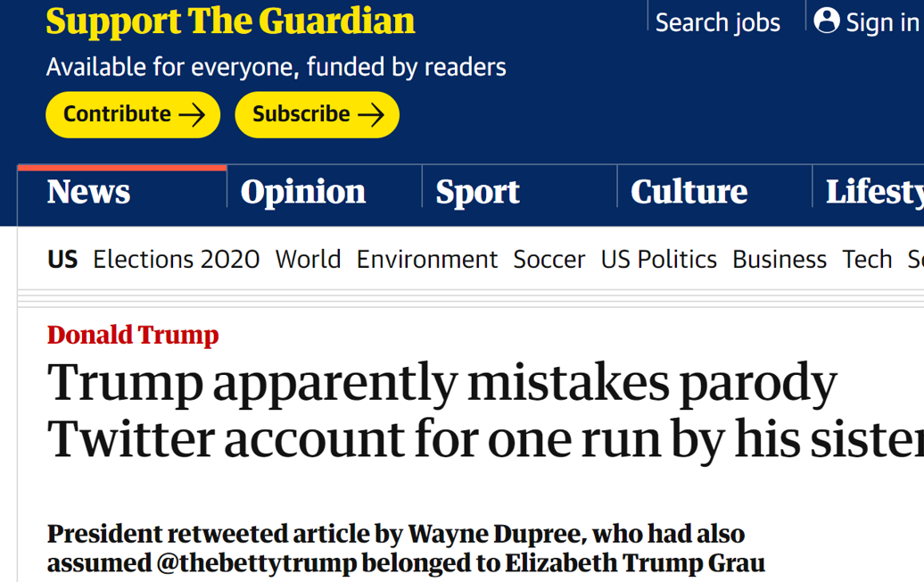924x582 pixels.
Task: Select the US edition subnav link
Action: (x=62, y=260)
